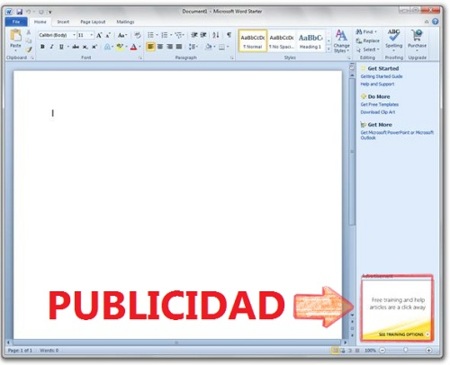450x365 pixels.
Task: Expand the Font group dialog launcher
Action: [140, 58]
